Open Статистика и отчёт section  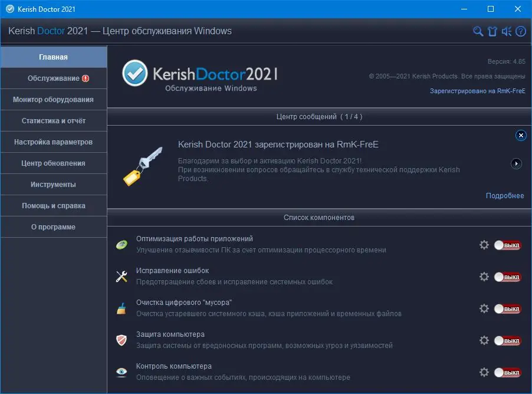[54, 121]
